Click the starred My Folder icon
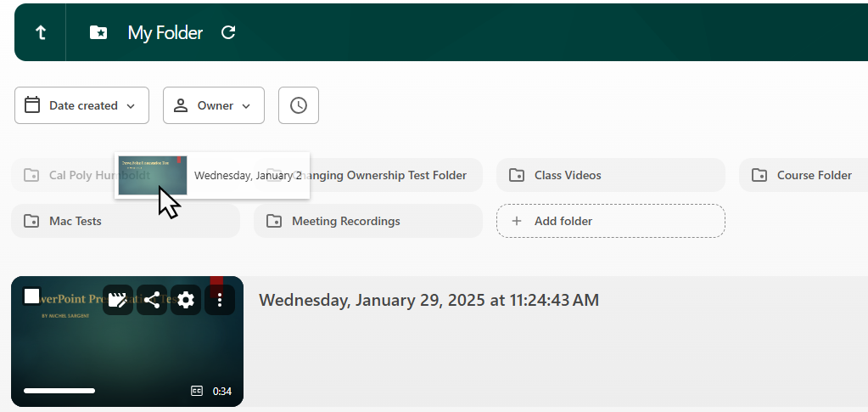 click(x=98, y=32)
